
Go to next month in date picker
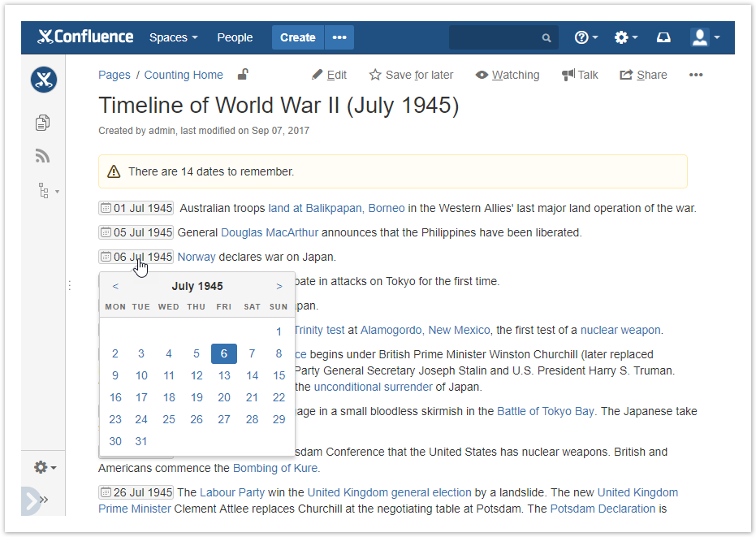coord(279,286)
